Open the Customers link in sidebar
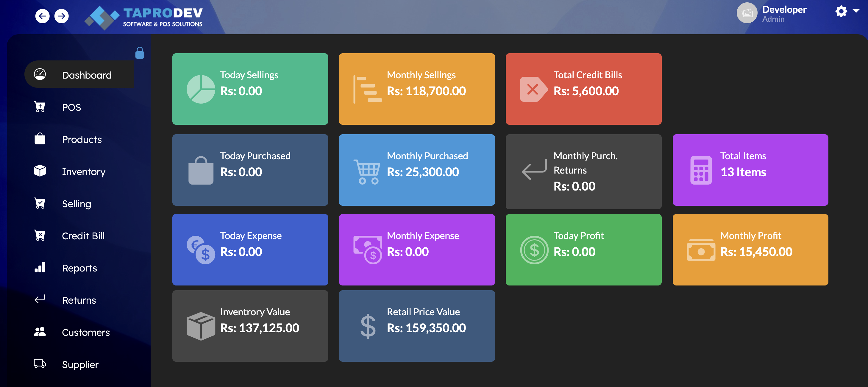The height and width of the screenshot is (387, 868). [86, 332]
